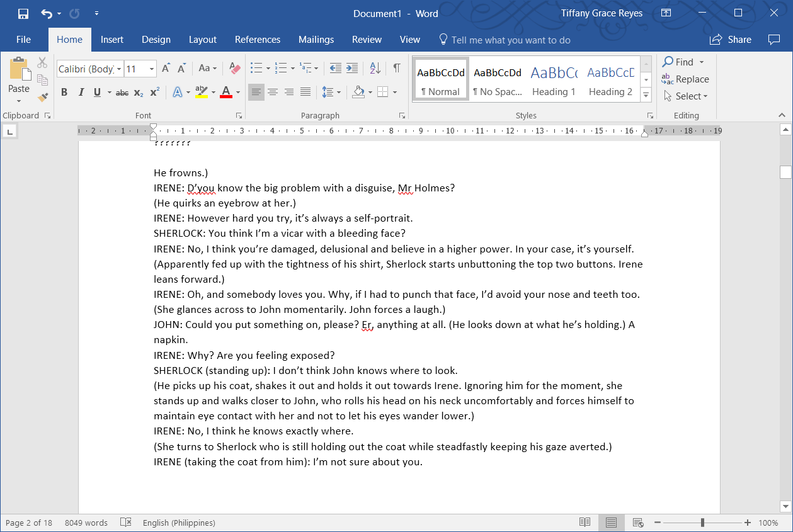Screen dimensions: 793x532
Task: Select the Read Mode icon in status bar
Action: click(585, 523)
